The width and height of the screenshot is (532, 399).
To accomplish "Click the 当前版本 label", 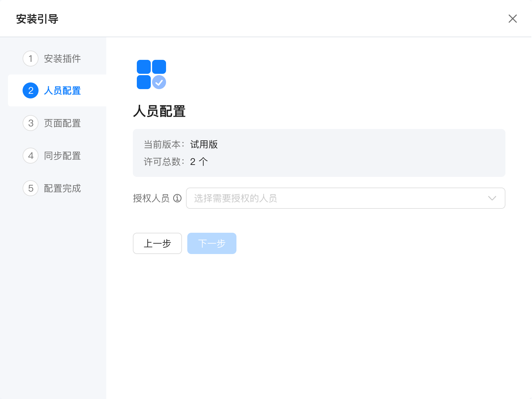I will tap(164, 144).
